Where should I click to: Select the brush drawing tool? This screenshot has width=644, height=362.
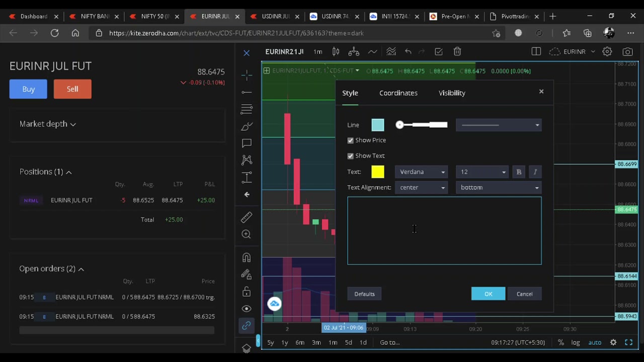coord(247,126)
